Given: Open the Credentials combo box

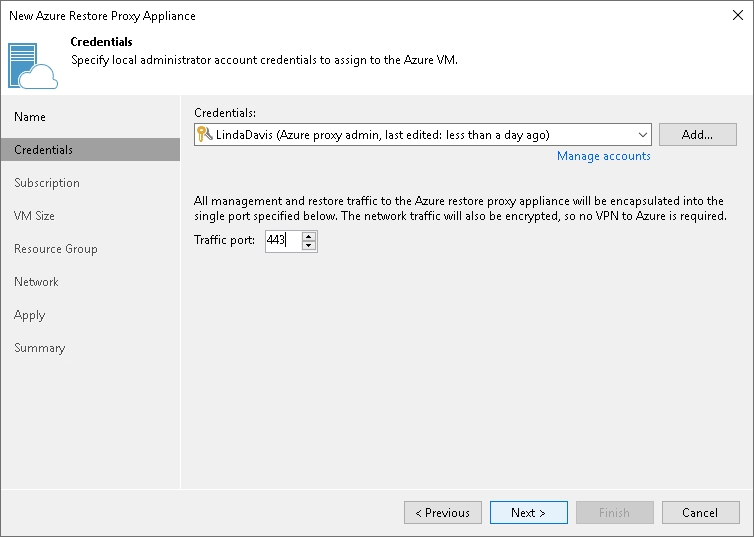Looking at the screenshot, I should 423,135.
